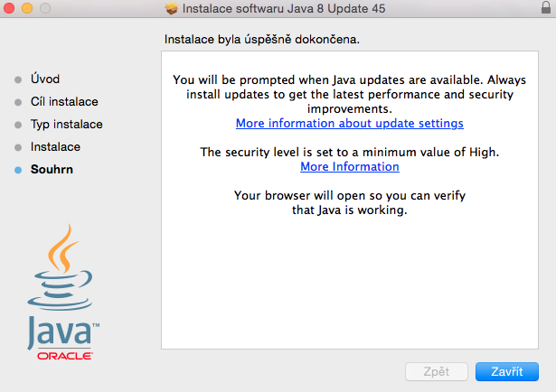Click the security level is set text
The width and height of the screenshot is (556, 392).
click(x=350, y=152)
